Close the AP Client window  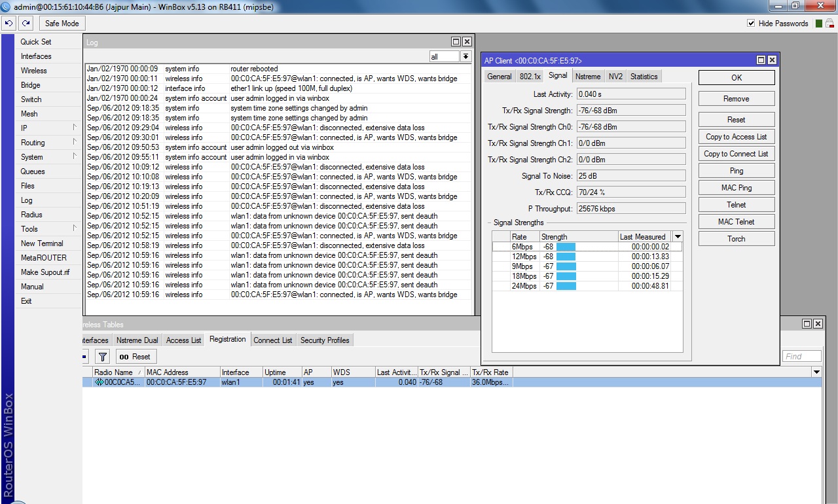pos(772,60)
